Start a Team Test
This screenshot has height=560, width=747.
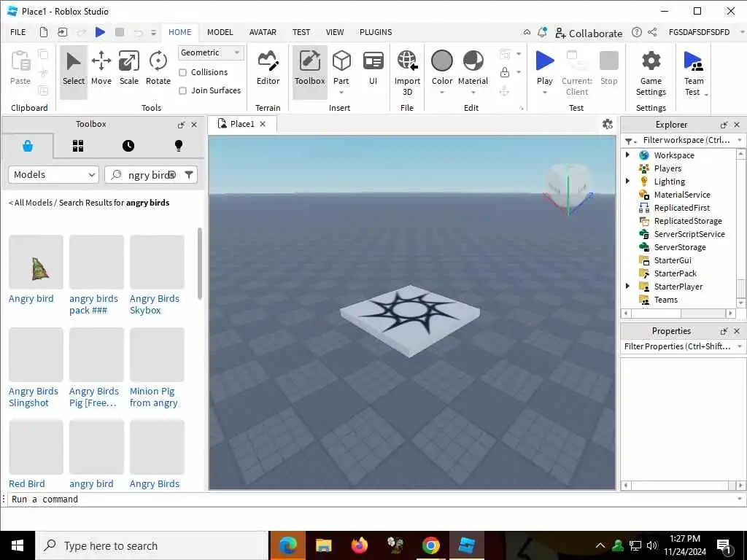tap(693, 73)
